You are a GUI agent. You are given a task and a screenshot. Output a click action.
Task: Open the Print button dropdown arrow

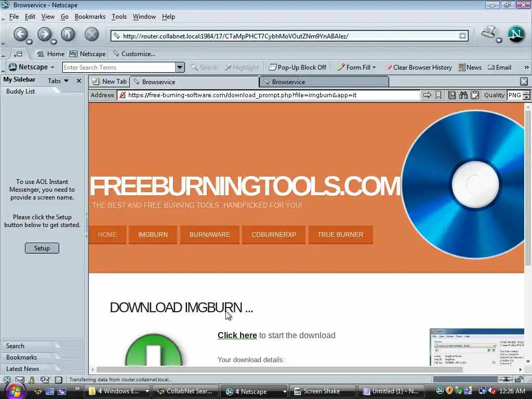(x=499, y=41)
